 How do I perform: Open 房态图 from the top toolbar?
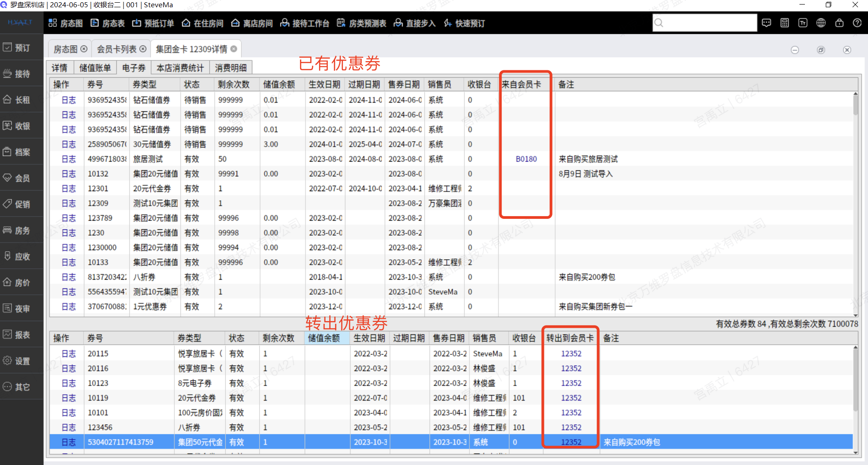65,23
